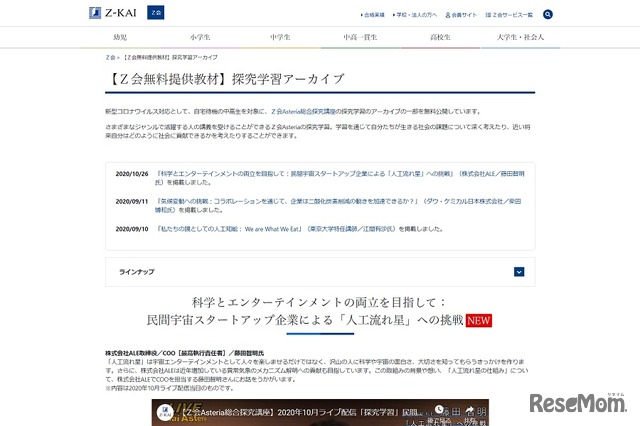Screen dimensions: 640x426
Task: Click the red NEW badge
Action: (x=478, y=320)
